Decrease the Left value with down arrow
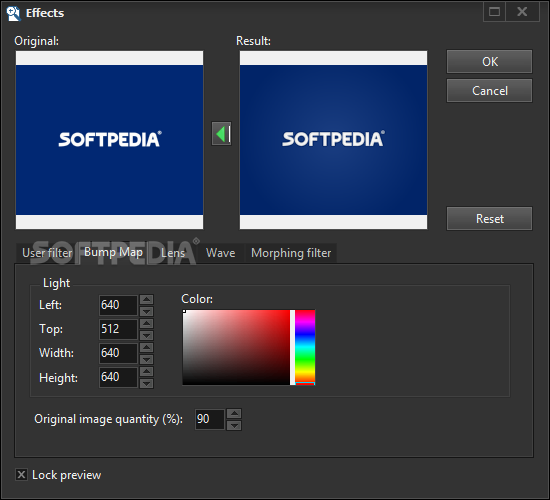Image resolution: width=550 pixels, height=500 pixels. 146,311
